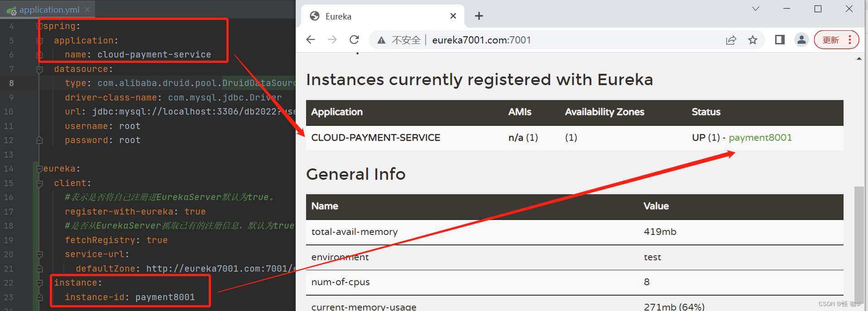Image resolution: width=868 pixels, height=311 pixels.
Task: Click the name: cloud-payment-service line
Action: point(138,55)
